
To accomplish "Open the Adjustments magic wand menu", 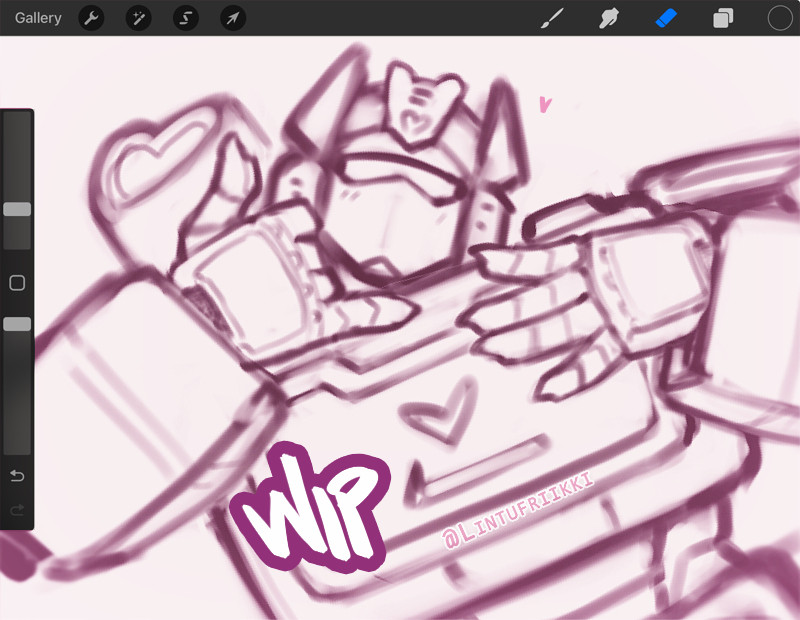I will [138, 18].
